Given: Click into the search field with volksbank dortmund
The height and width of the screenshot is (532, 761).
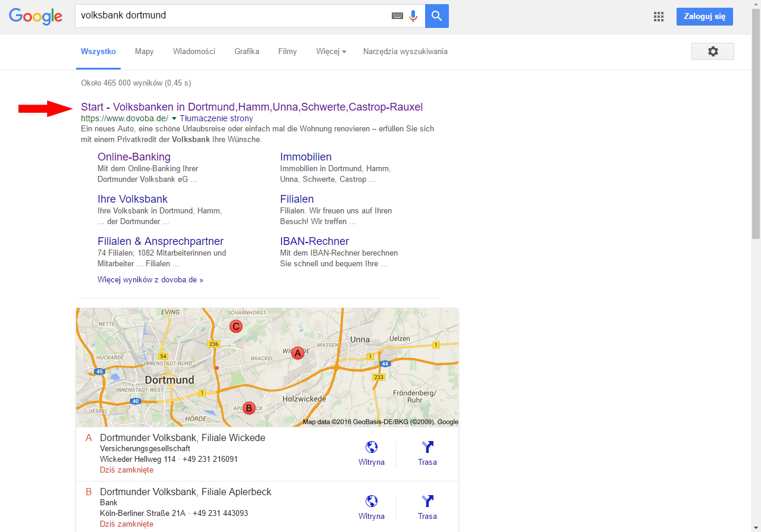Looking at the screenshot, I should click(x=232, y=16).
